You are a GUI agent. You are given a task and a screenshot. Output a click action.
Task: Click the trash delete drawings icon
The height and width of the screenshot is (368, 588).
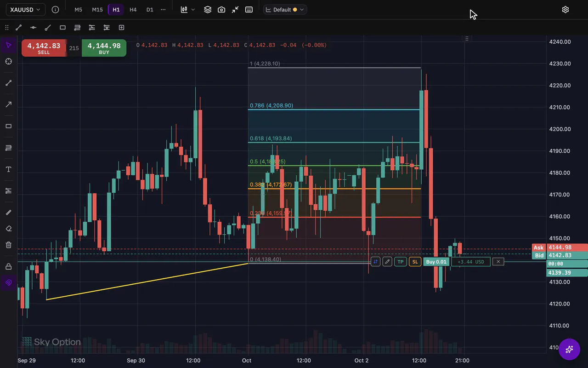point(8,245)
